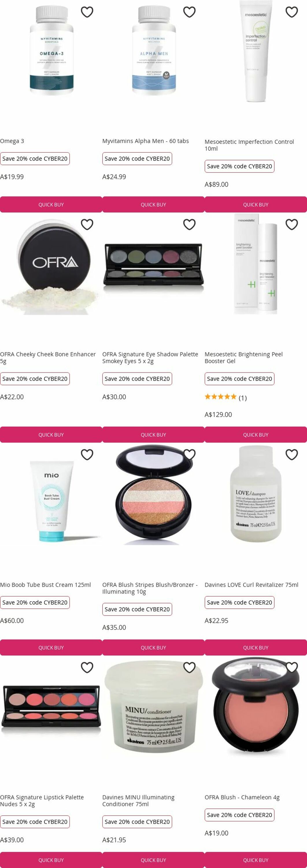Open Mesoestetic Brightening Peel Booster Gel title

244,358
